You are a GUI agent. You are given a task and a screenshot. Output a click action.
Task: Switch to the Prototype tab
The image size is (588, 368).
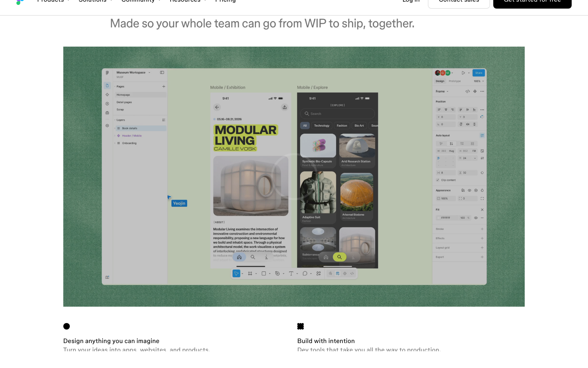point(454,81)
